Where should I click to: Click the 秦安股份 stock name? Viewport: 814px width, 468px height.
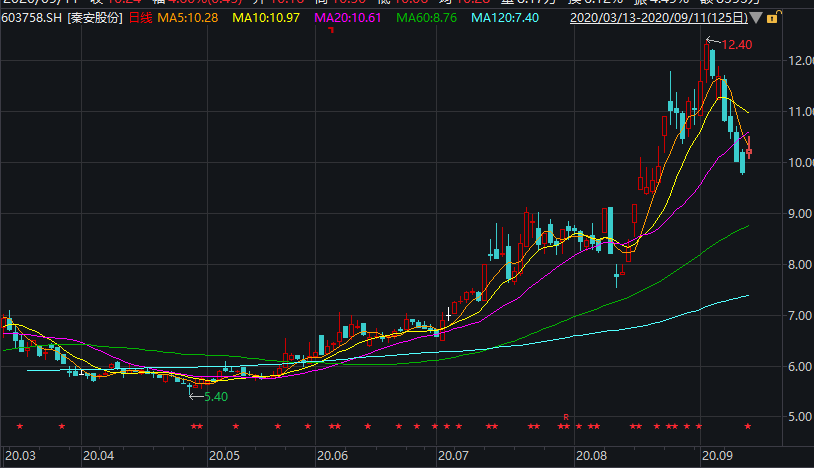pos(95,18)
